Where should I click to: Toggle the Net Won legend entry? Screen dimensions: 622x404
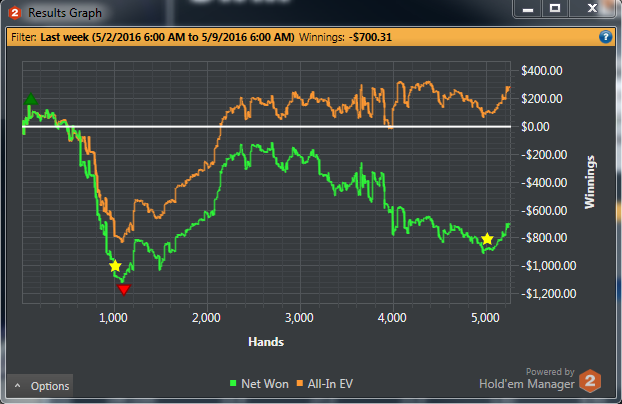click(x=259, y=384)
